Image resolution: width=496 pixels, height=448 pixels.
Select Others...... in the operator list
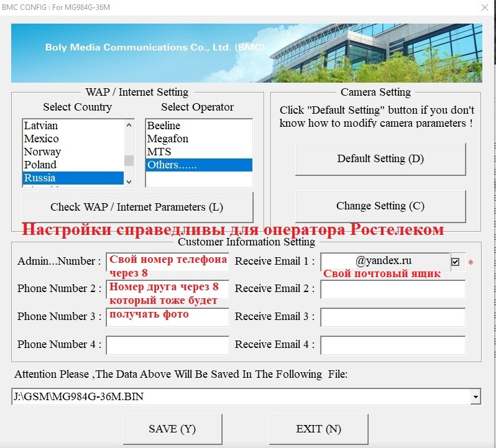(x=199, y=165)
